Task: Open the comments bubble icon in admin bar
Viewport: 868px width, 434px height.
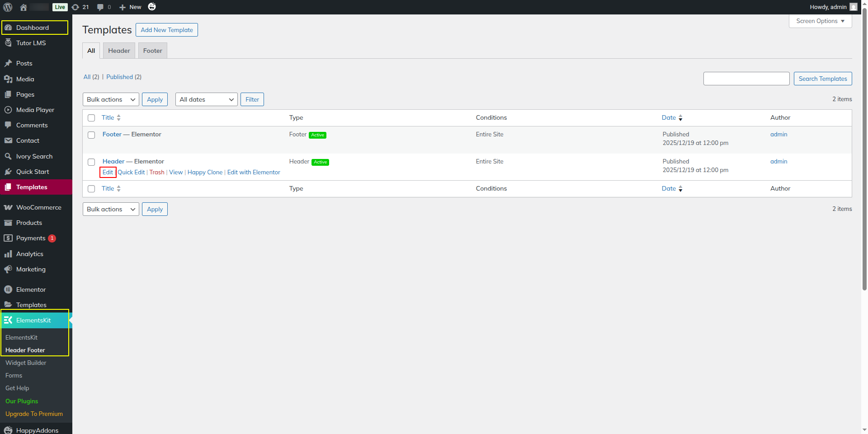Action: (x=100, y=7)
